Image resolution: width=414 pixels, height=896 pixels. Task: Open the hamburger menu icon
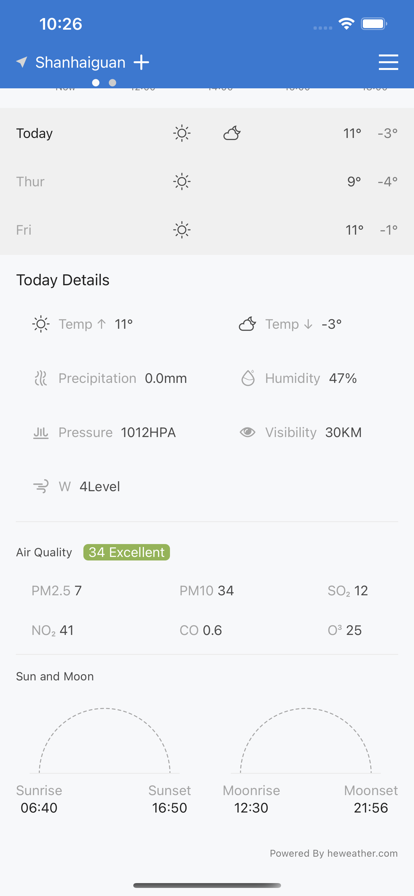pos(388,62)
